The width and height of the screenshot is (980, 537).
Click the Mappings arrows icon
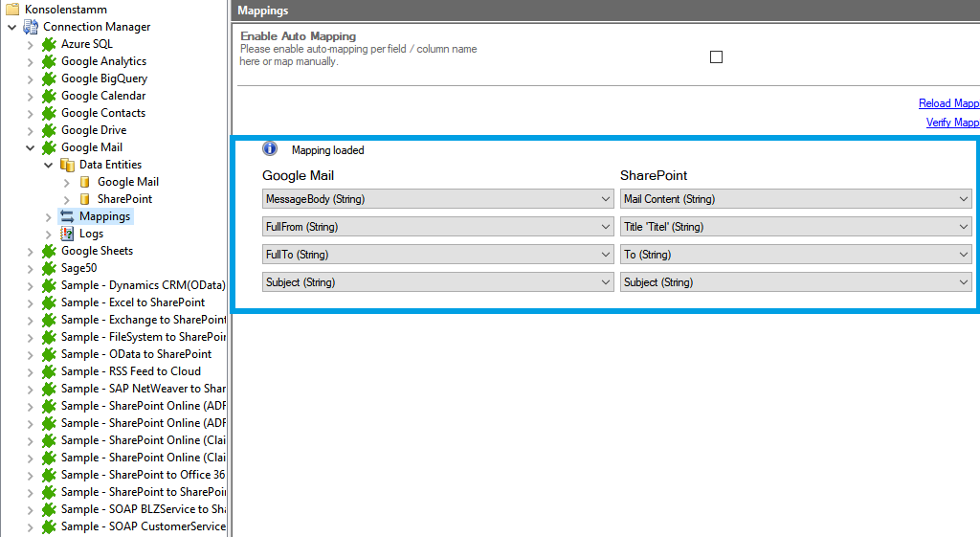[x=67, y=216]
